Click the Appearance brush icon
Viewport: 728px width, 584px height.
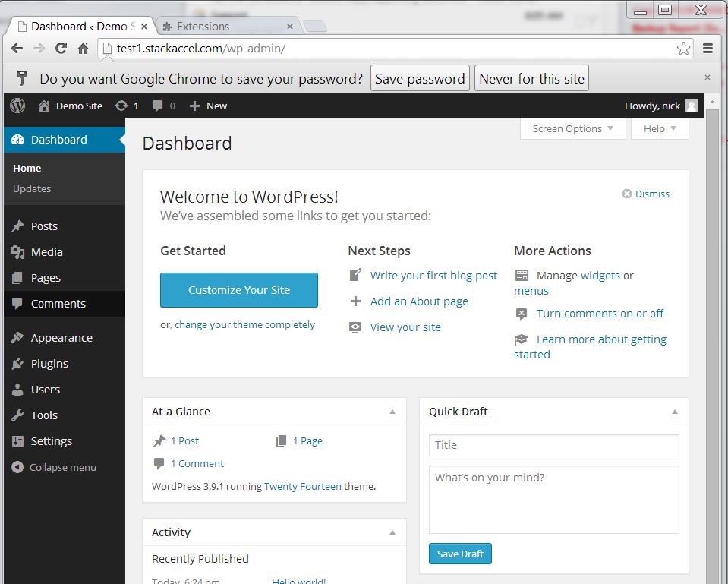point(18,337)
